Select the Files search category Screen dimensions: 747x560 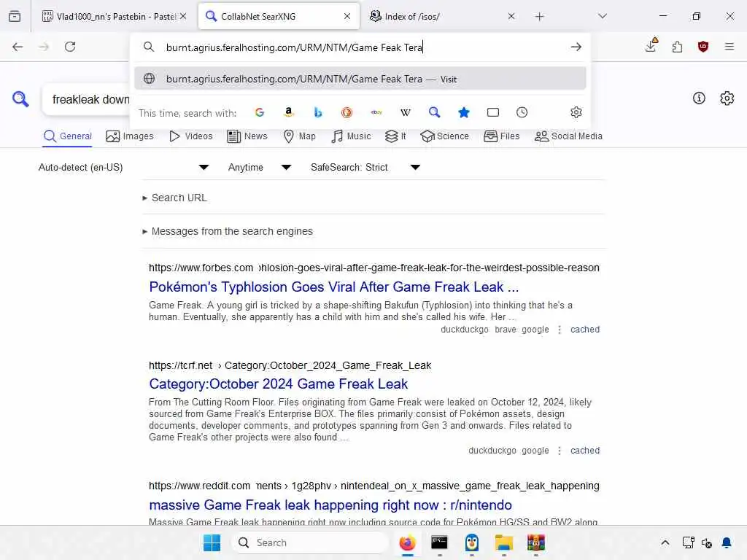[x=502, y=136]
